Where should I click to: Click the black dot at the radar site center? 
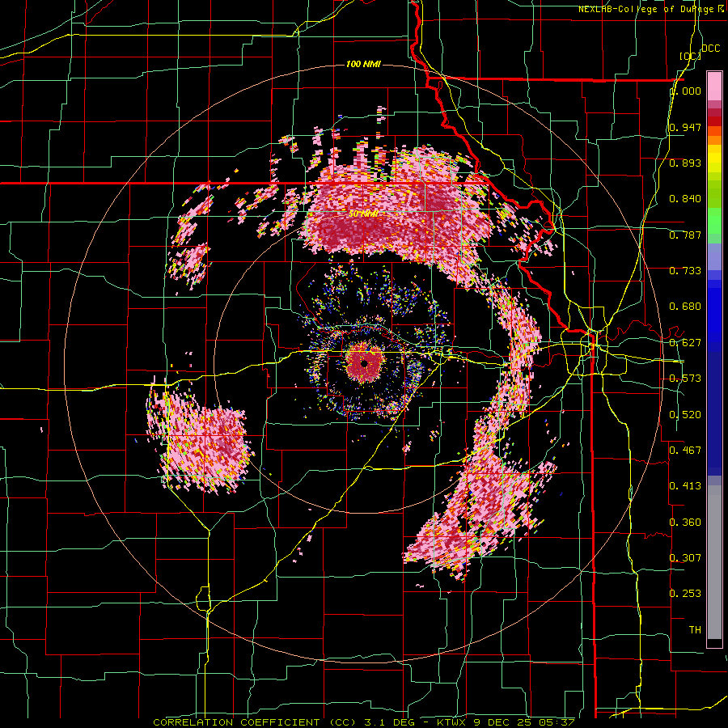pyautogui.click(x=365, y=363)
